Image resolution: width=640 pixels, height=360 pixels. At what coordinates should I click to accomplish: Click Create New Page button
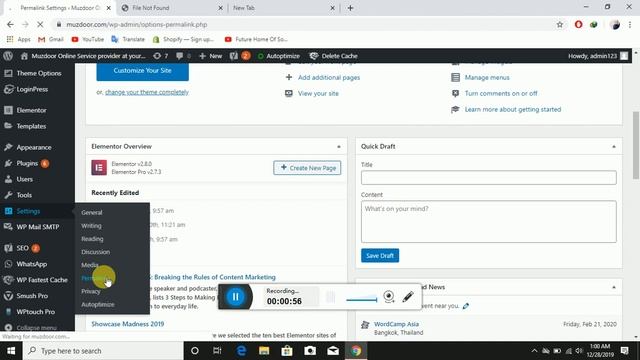click(307, 168)
